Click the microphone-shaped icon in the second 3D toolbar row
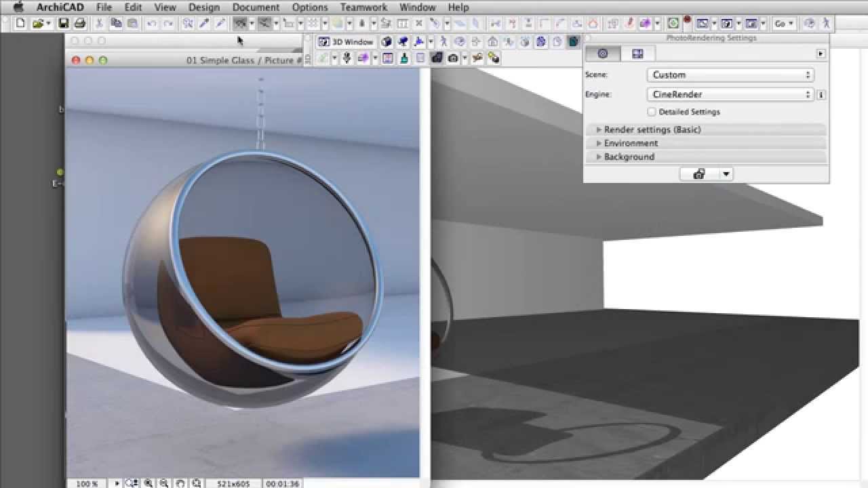This screenshot has height=488, width=868. (347, 58)
